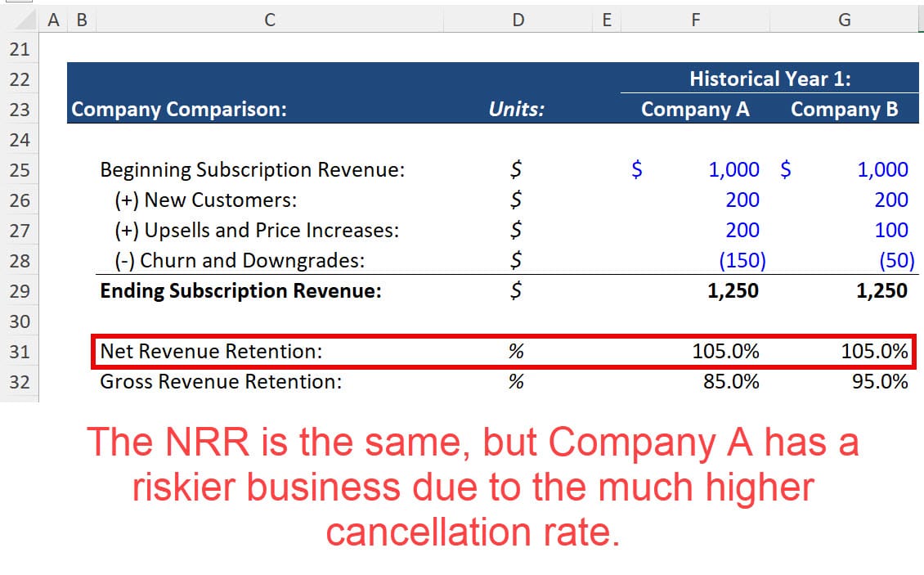Select column header G
924x575 pixels.
tap(844, 19)
